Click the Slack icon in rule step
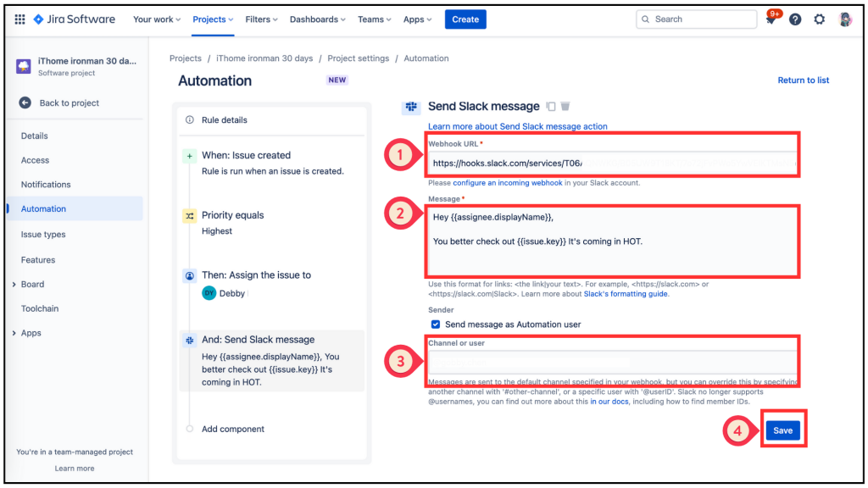868x488 pixels. click(189, 341)
